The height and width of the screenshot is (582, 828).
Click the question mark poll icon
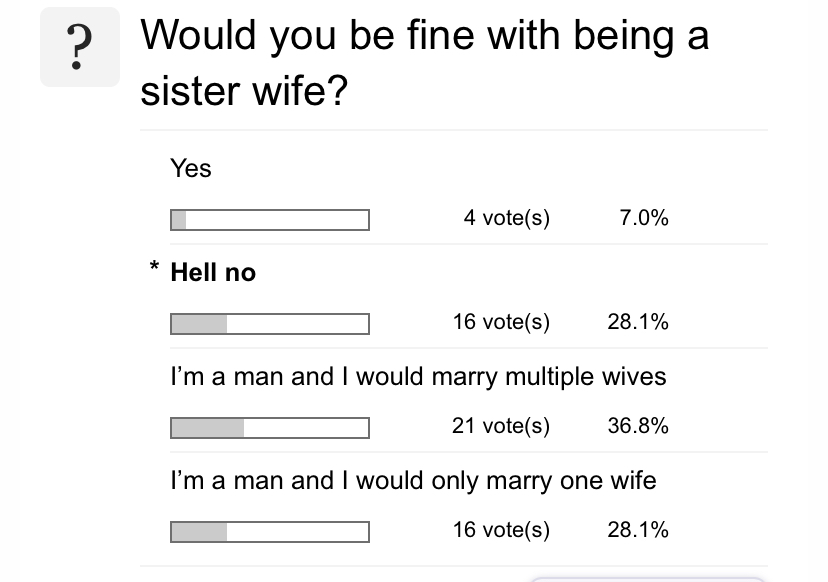pos(80,47)
